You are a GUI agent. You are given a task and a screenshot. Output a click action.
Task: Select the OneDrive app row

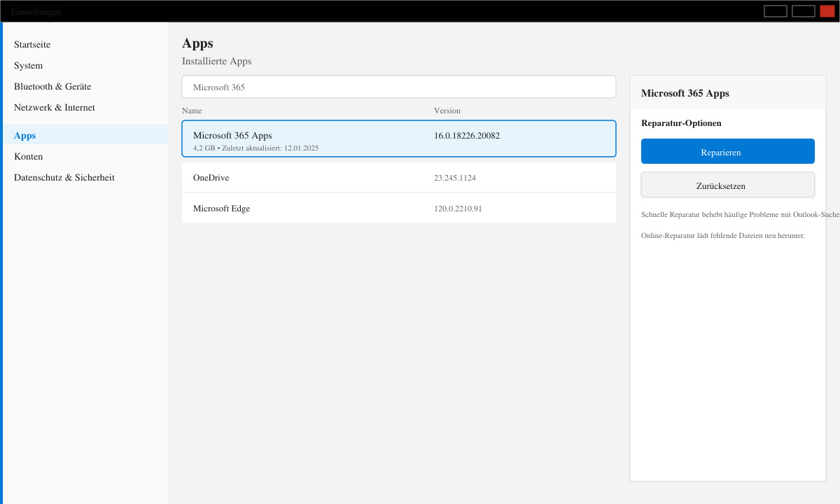coord(399,178)
